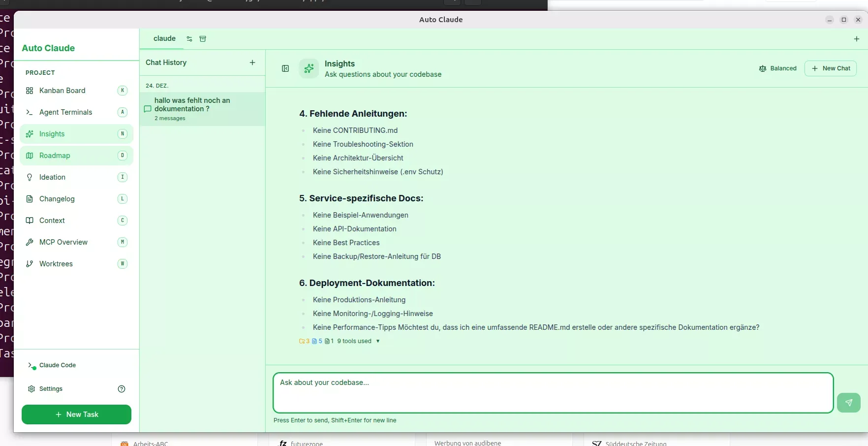The width and height of the screenshot is (868, 446).
Task: Switch to the claude project tab
Action: [164, 39]
